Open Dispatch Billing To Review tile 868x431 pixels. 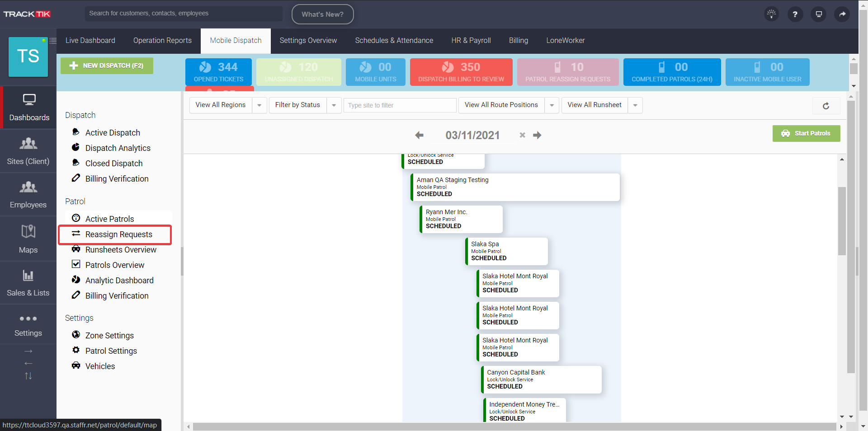pyautogui.click(x=461, y=72)
